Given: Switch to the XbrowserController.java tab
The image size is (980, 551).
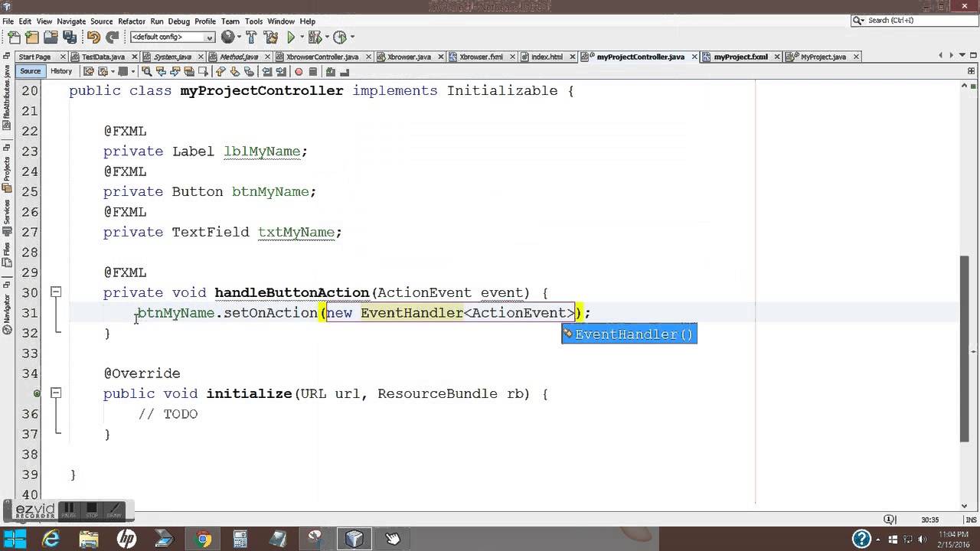Looking at the screenshot, I should (x=322, y=57).
